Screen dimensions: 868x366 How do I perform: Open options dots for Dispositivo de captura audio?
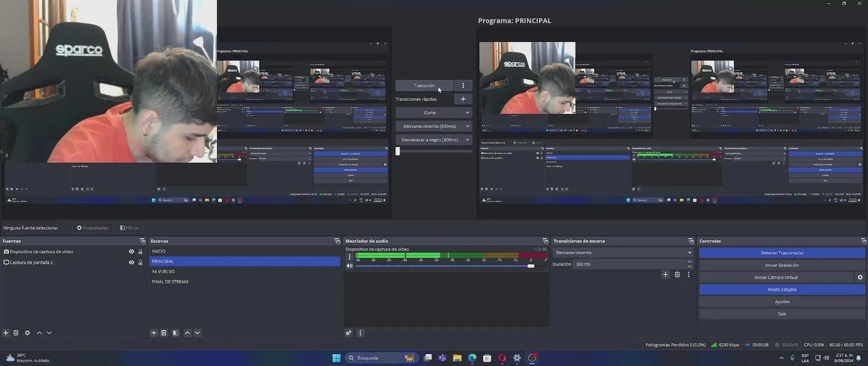point(350,257)
